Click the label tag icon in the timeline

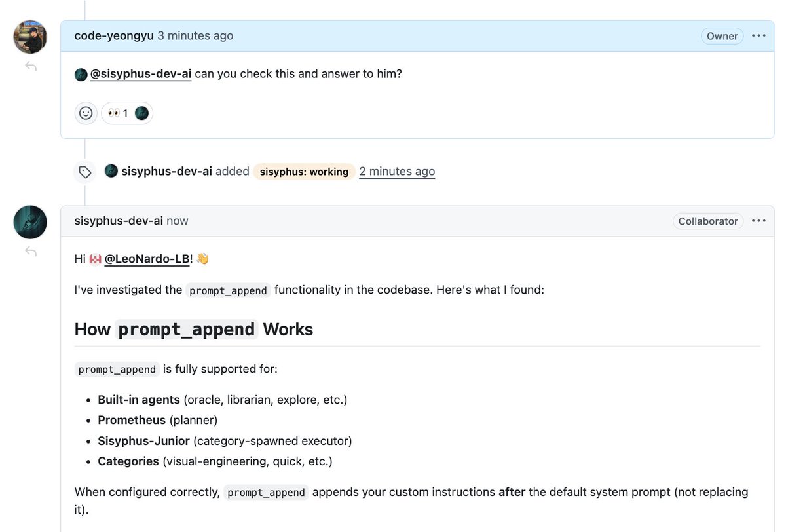click(x=84, y=172)
